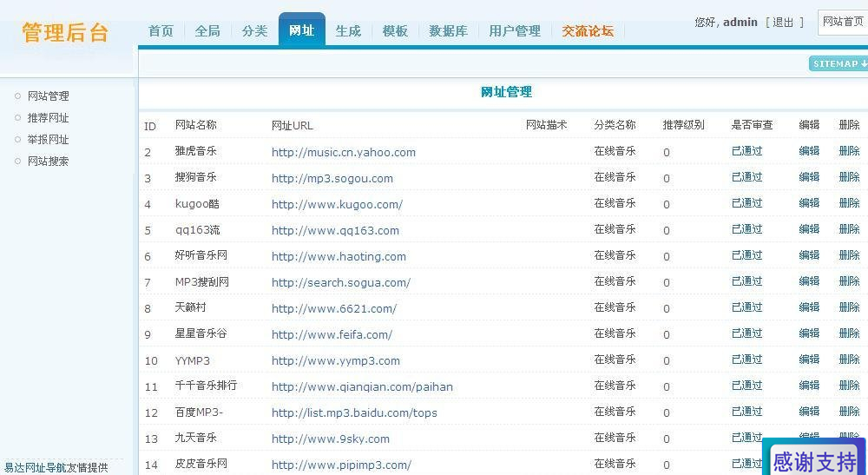Image resolution: width=868 pixels, height=475 pixels.
Task: Click 已通过 status for 百度MP3-
Action: [746, 411]
